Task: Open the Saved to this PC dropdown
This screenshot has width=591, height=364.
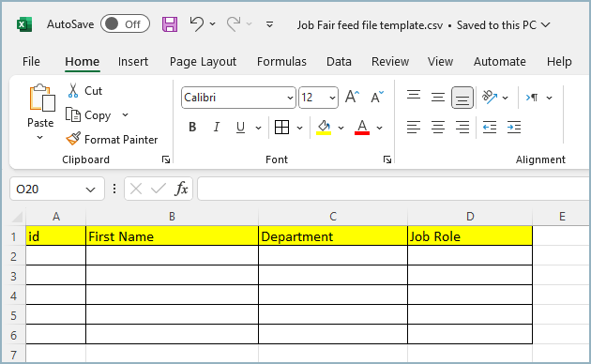Action: [545, 25]
